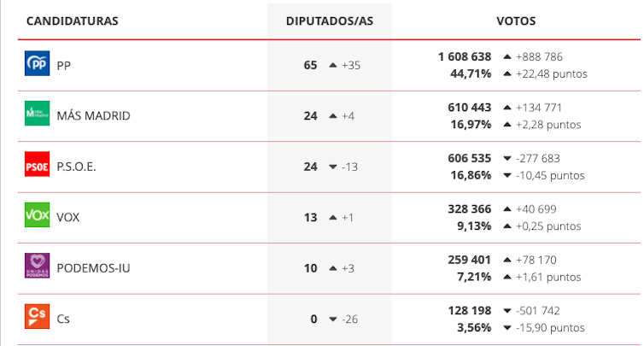Viewport: 644px width, 346px height.
Task: Sort by the Votos column header
Action: pyautogui.click(x=516, y=21)
